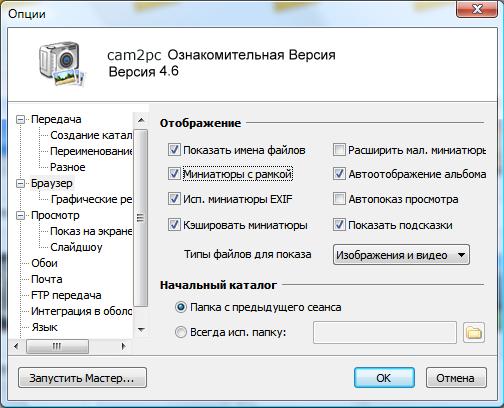Select FTP передача tree item
The width and height of the screenshot is (504, 408).
[x=66, y=295]
